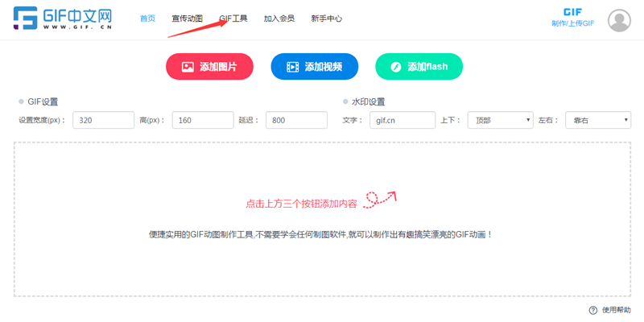Open the 使用帮助 help link
This screenshot has width=644, height=322.
(617, 310)
